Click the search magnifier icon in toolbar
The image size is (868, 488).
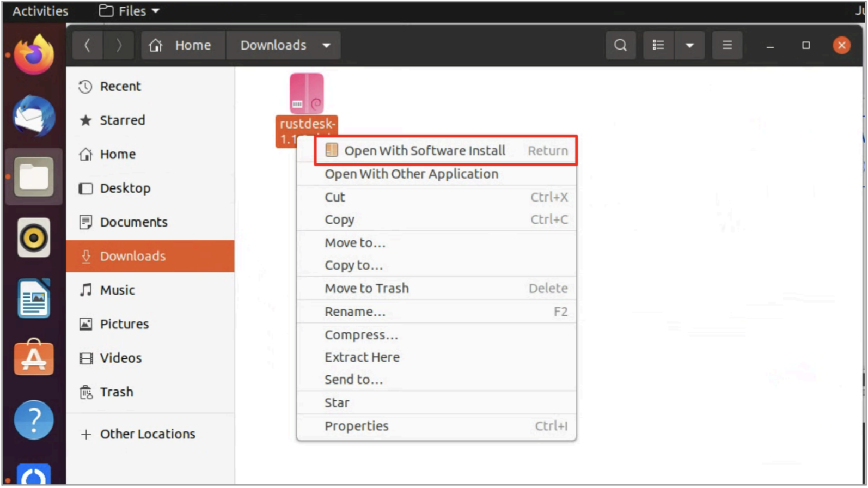(620, 45)
